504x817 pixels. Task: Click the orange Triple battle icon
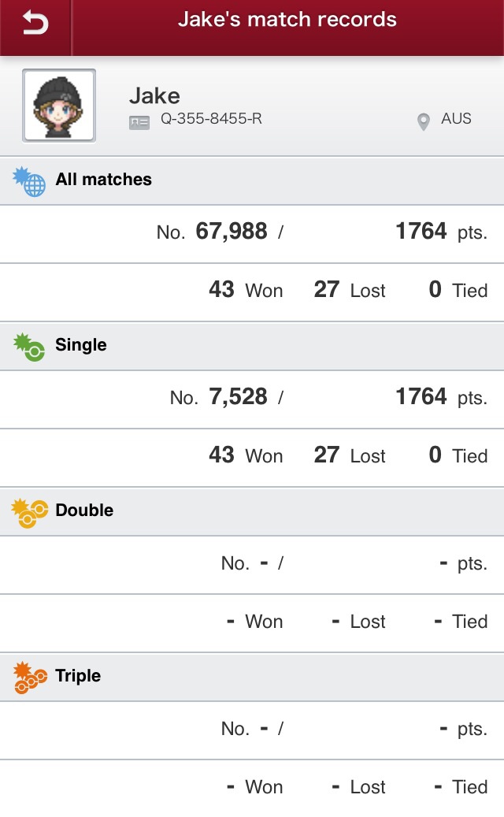(x=29, y=678)
